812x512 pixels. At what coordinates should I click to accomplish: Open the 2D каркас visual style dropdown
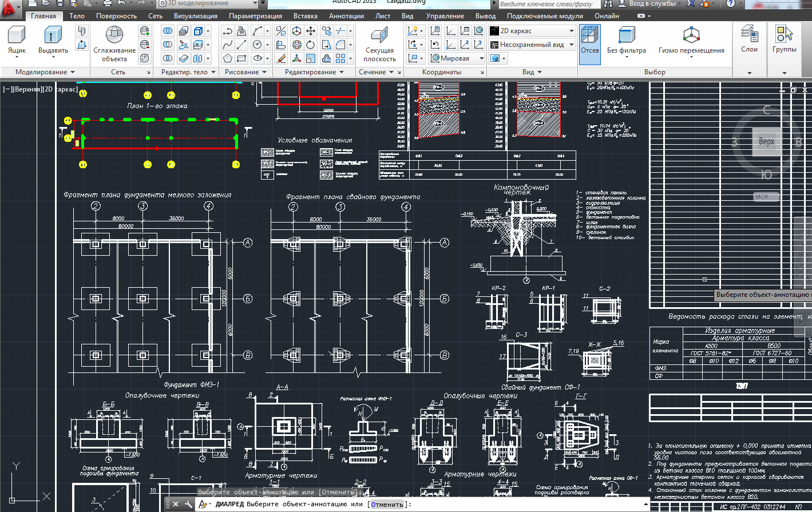533,31
